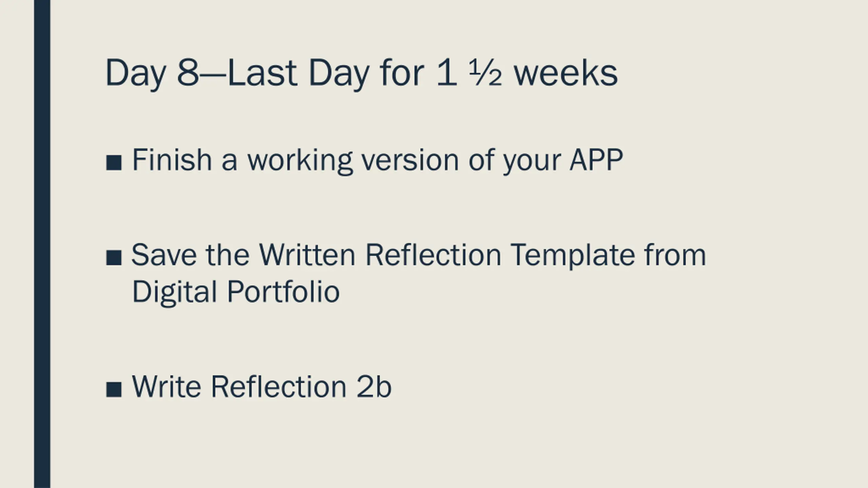The width and height of the screenshot is (868, 488).
Task: Click the word 'APP' in first bullet
Action: click(596, 160)
